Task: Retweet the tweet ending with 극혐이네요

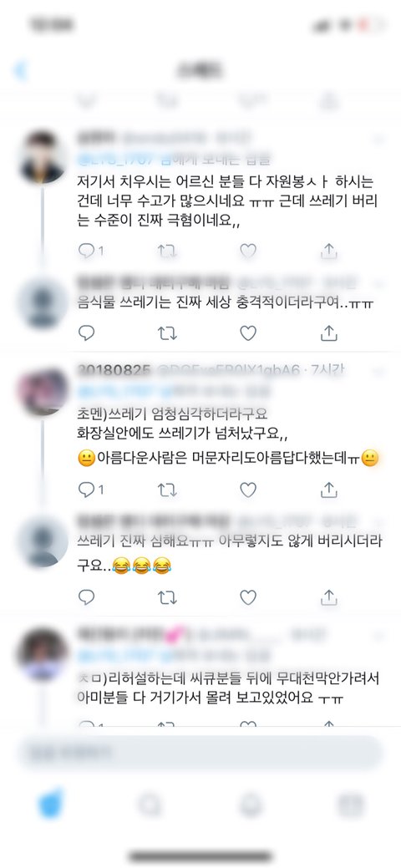Action: (x=167, y=251)
